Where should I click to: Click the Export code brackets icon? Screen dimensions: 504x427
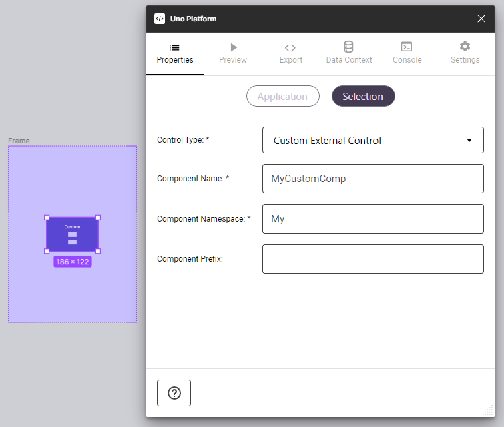(x=290, y=47)
